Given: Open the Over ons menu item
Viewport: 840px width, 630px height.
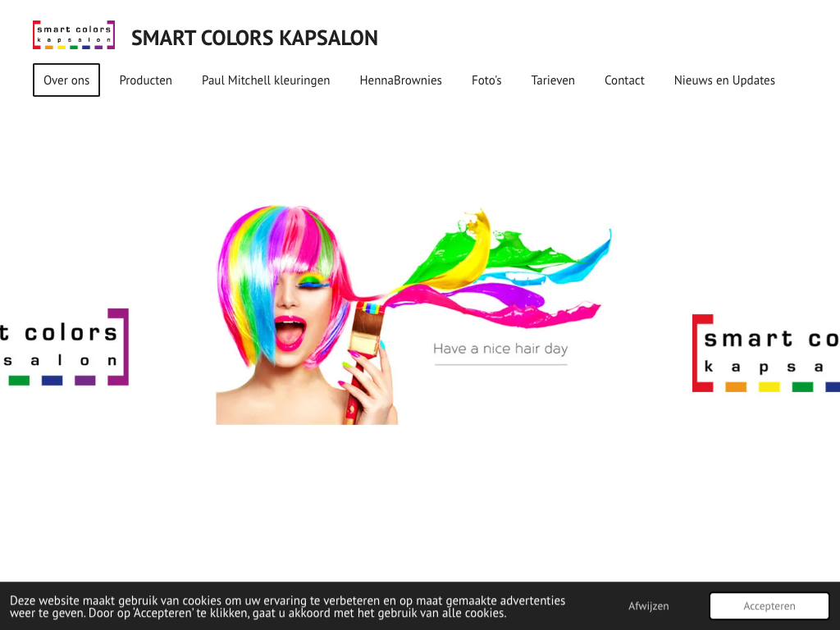Looking at the screenshot, I should [66, 80].
